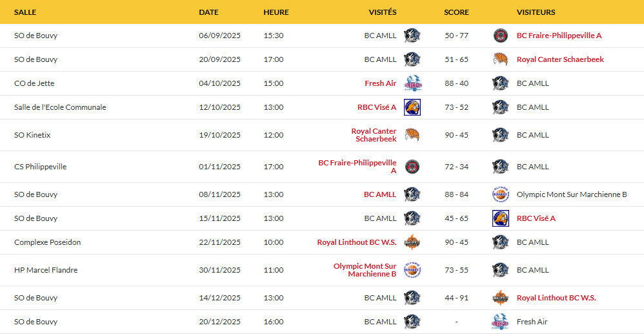Click the 44 - 91 score

pos(456,298)
